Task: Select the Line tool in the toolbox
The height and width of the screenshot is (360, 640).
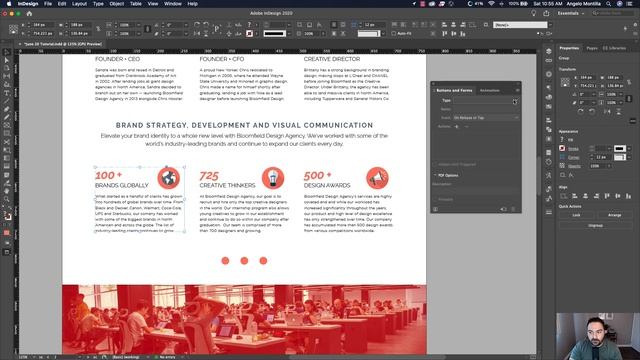Action: 7,101
